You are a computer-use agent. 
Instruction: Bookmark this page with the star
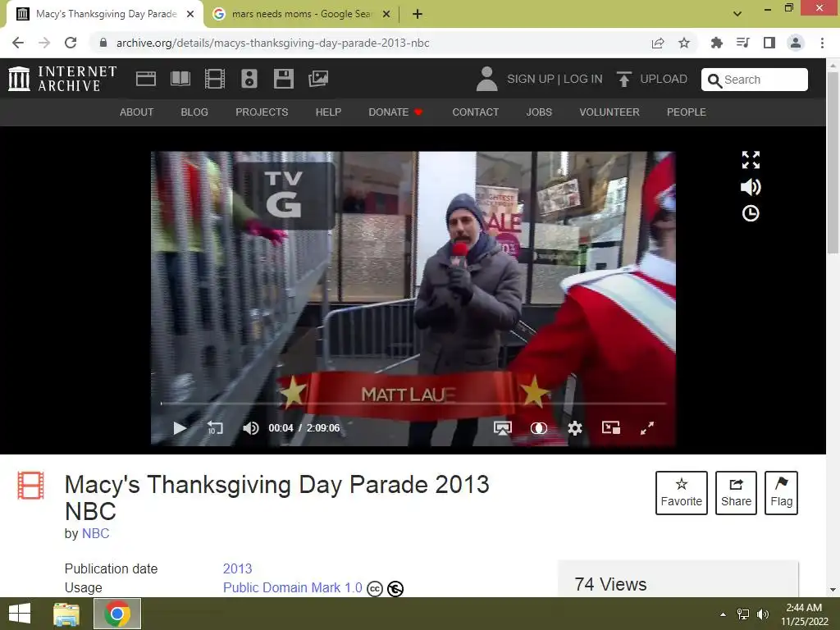tap(684, 43)
